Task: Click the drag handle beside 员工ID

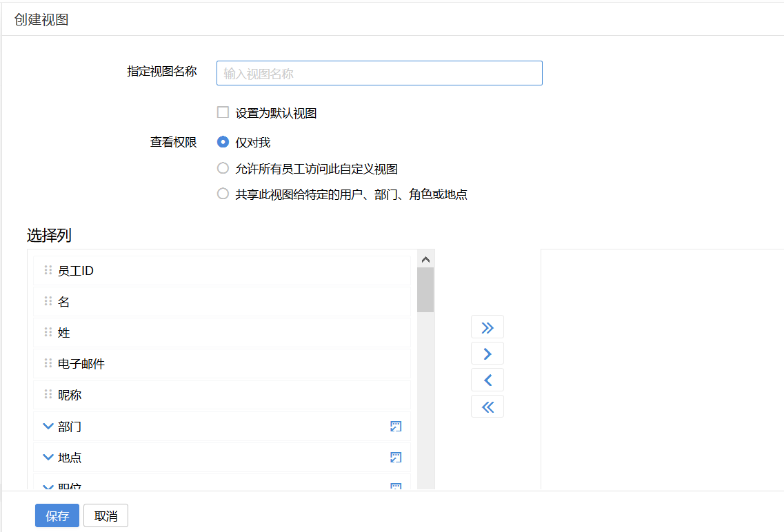Action: pyautogui.click(x=48, y=270)
